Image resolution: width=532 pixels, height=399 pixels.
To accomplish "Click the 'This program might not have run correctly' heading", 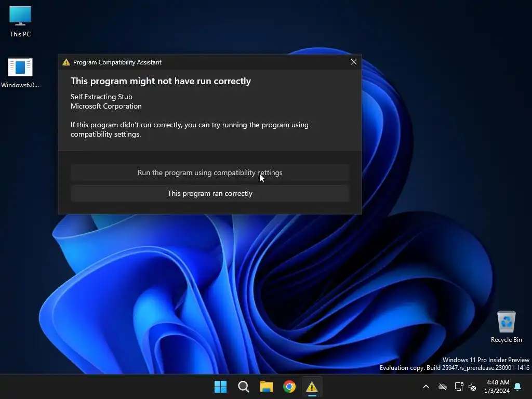I will 161,81.
